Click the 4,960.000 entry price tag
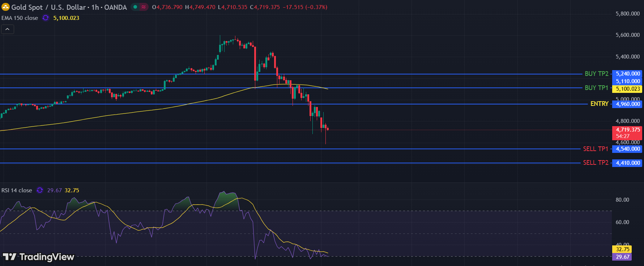644x266 pixels. tap(628, 104)
